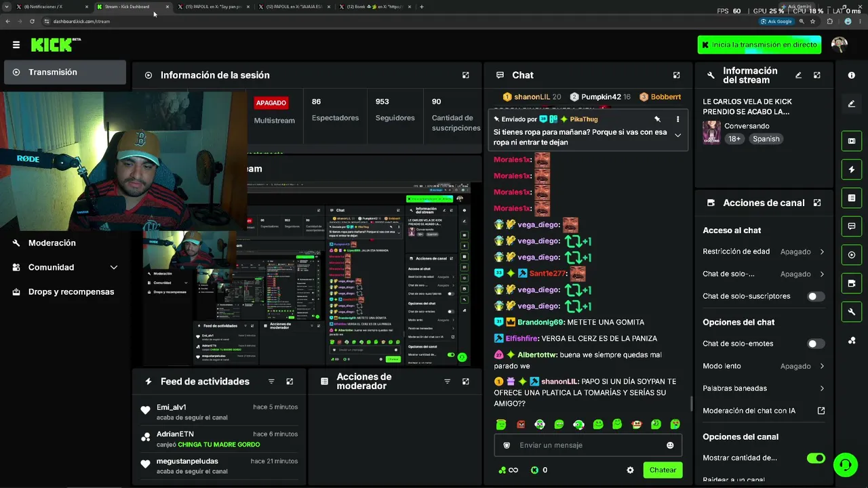Image resolution: width=868 pixels, height=488 pixels.
Task: Click the edit pencil in right sidebar
Action: [852, 104]
